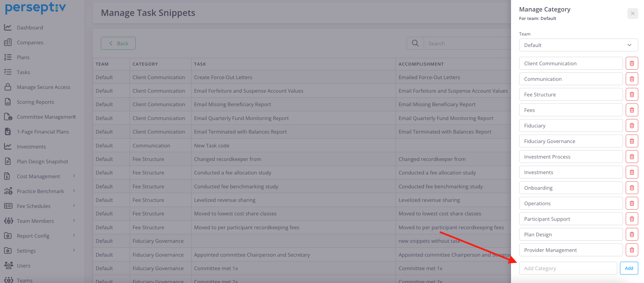Delete the Fee Structure category

pyautogui.click(x=631, y=95)
